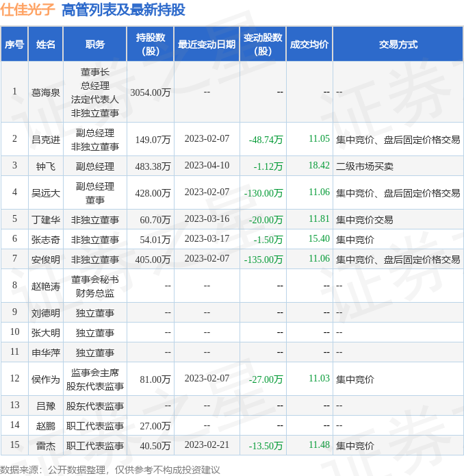The width and height of the screenshot is (464, 476).
Task: Click the name 张大明
Action: point(45,333)
